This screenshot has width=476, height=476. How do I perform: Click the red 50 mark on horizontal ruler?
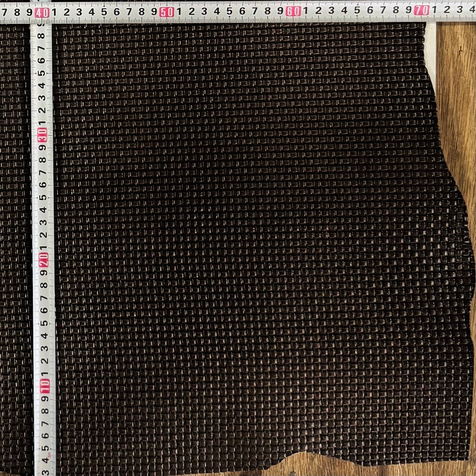pos(166,12)
